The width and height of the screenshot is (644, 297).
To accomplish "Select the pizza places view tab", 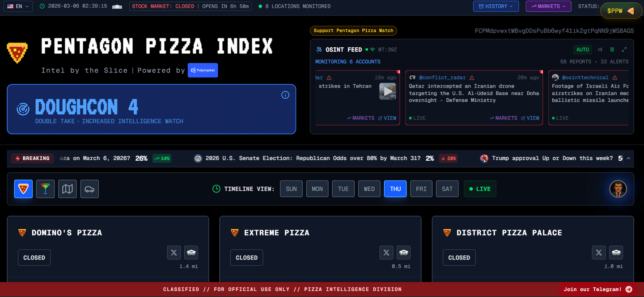I will (23, 189).
